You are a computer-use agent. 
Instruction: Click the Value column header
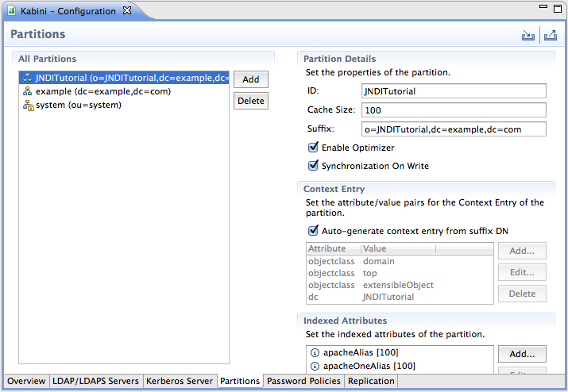pos(399,248)
